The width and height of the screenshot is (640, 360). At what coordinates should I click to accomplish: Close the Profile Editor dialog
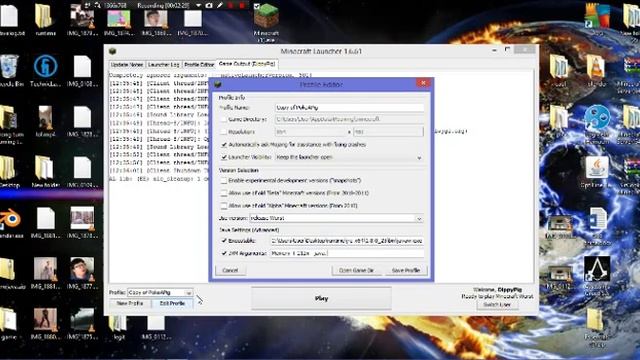click(x=423, y=83)
